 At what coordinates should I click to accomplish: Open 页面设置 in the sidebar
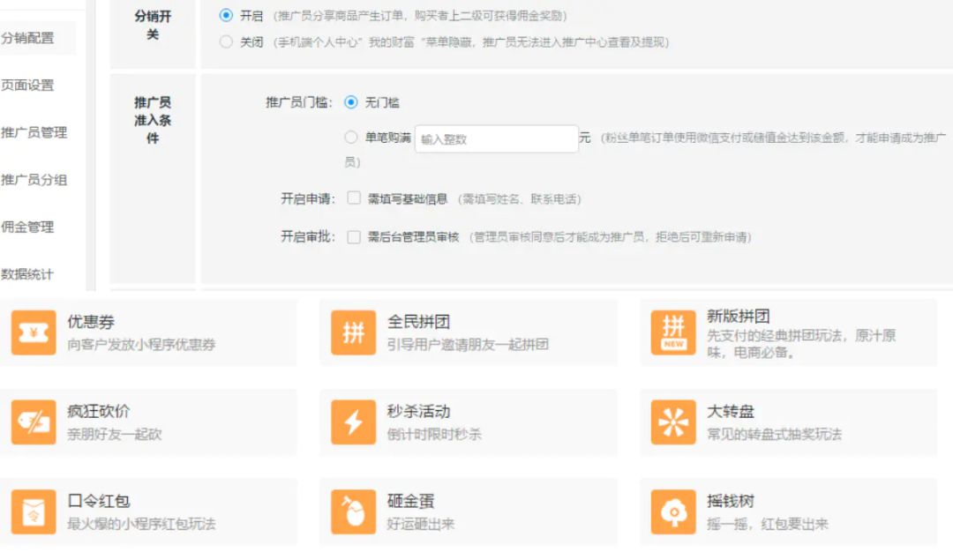coord(27,85)
